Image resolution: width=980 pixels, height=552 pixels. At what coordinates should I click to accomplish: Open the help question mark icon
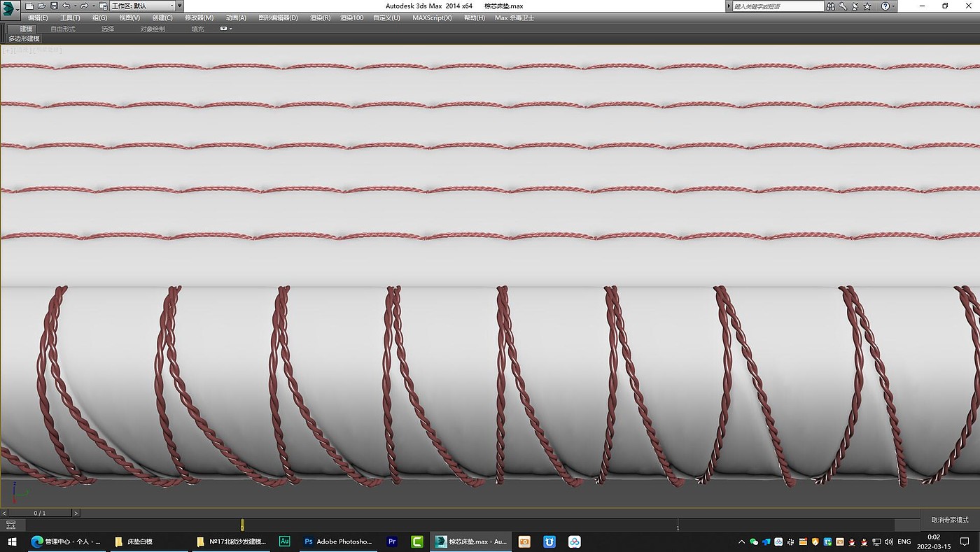[885, 6]
